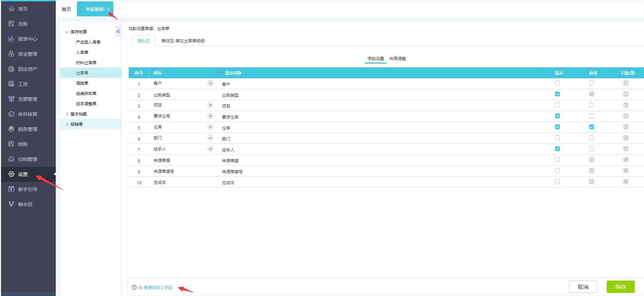
Task: Expand the 报销单 tree node
Action: [x=67, y=124]
